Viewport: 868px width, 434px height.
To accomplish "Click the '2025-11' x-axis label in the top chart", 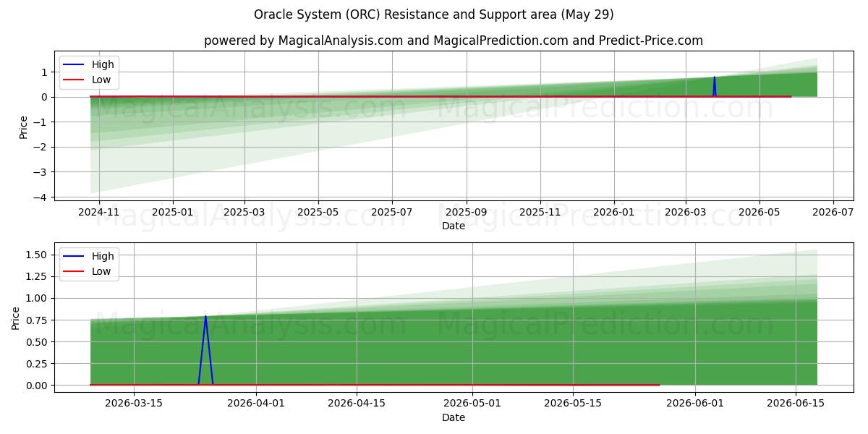I will [540, 213].
